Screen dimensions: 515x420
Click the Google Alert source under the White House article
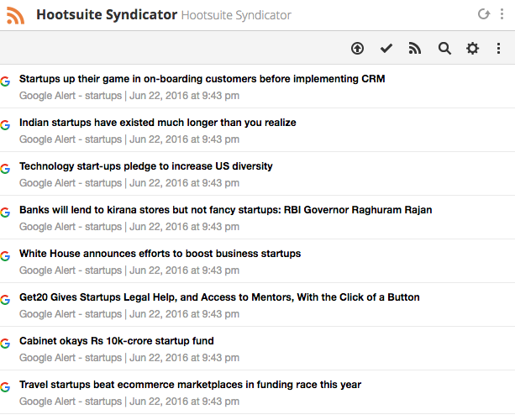click(71, 270)
